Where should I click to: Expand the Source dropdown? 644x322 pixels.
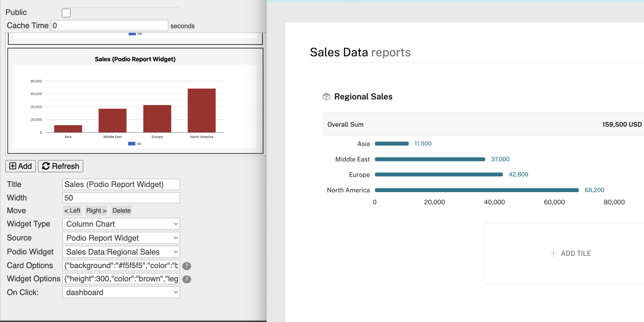click(x=121, y=238)
